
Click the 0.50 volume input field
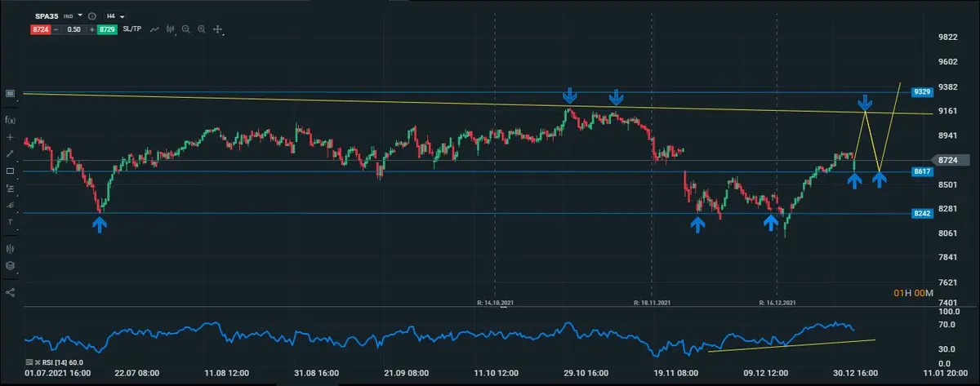click(73, 29)
